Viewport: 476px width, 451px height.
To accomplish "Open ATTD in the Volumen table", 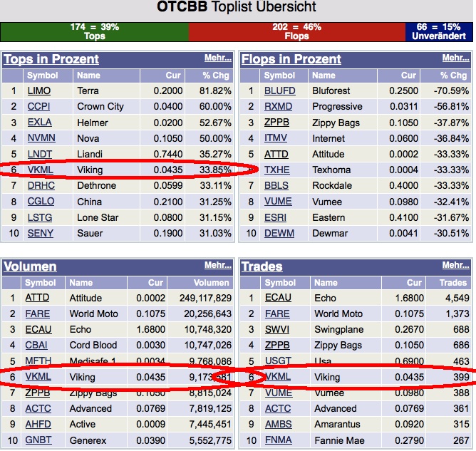I will point(37,298).
